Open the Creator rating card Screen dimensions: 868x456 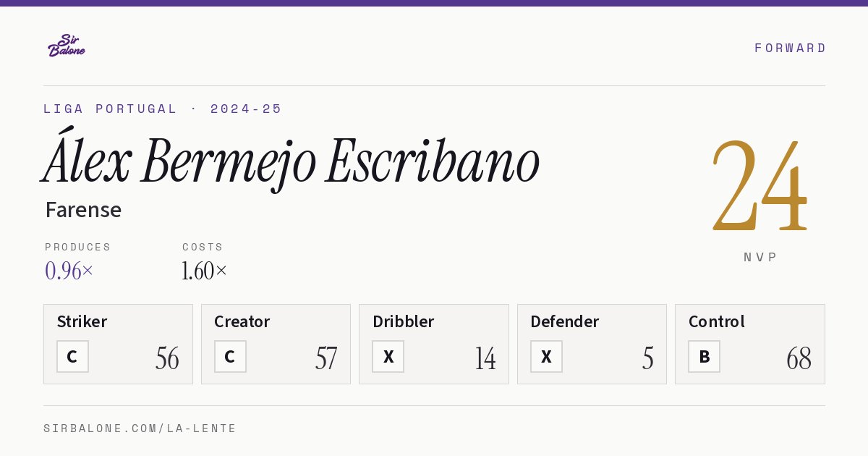276,344
